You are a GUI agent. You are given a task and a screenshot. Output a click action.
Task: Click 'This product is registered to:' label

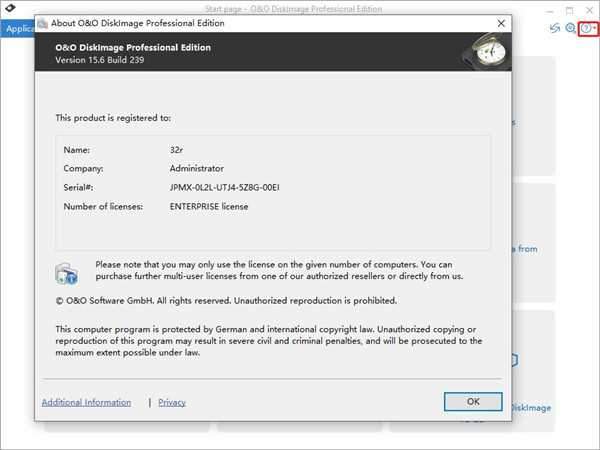click(x=113, y=118)
